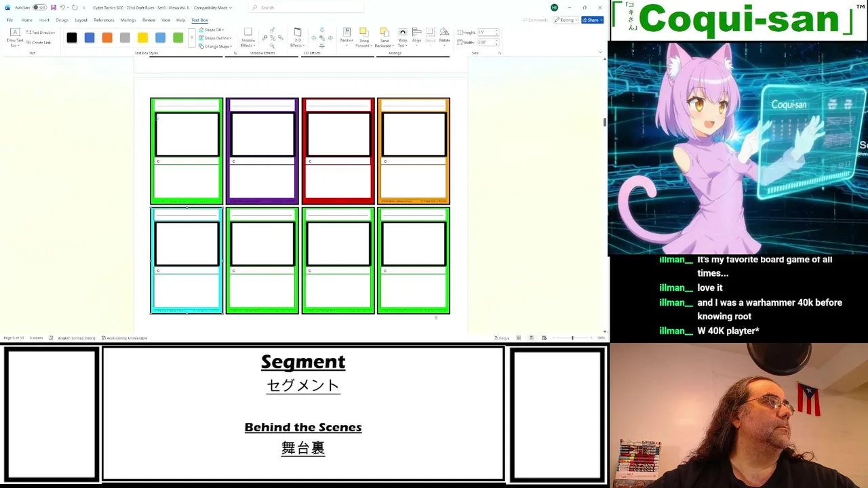Switch to the View tab
Image resolution: width=868 pixels, height=488 pixels.
[x=165, y=20]
